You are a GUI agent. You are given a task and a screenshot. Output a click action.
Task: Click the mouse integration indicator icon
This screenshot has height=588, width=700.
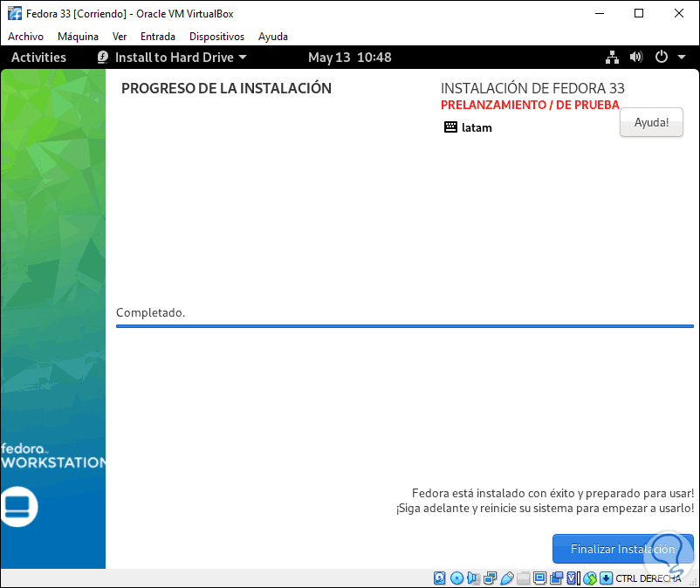point(590,578)
